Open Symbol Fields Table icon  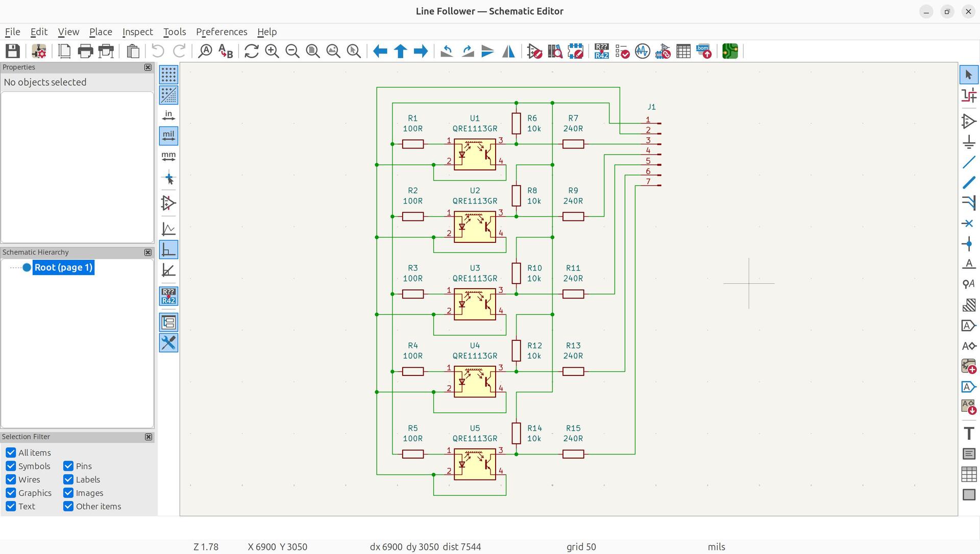click(x=683, y=51)
